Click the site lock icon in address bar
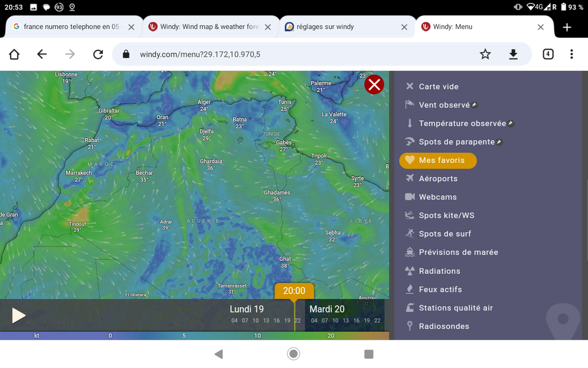Screen dimensions: 588x368 coord(126,55)
